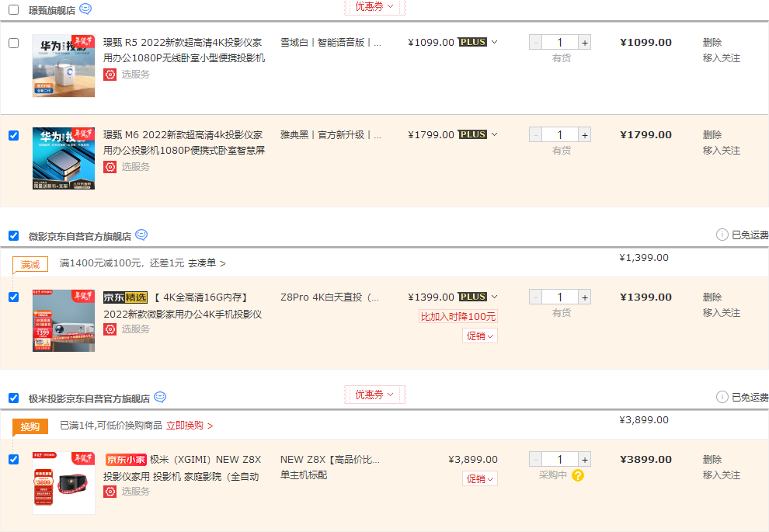Select the 璟甄旗舰店 store checkbox
Viewport: 769px width, 532px height.
[14, 10]
